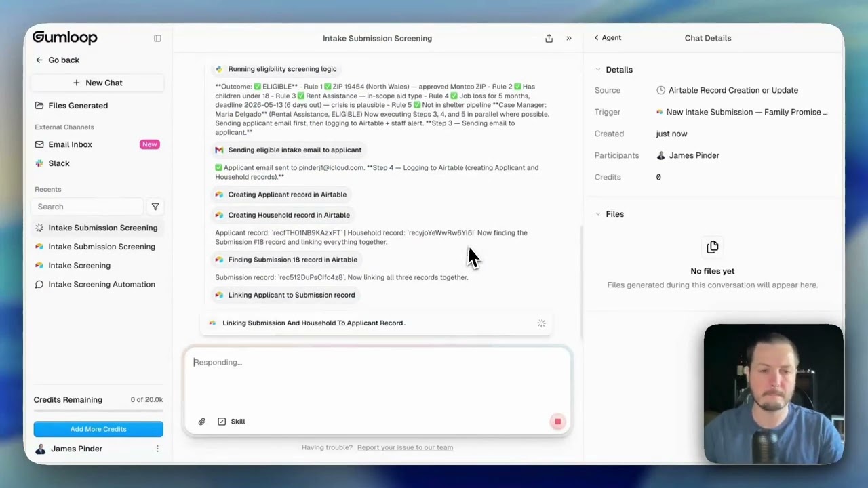Click the Linking Submission And Household status bar

point(377,323)
